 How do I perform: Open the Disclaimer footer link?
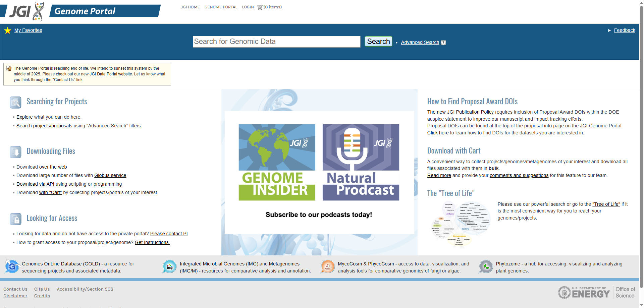[15, 296]
